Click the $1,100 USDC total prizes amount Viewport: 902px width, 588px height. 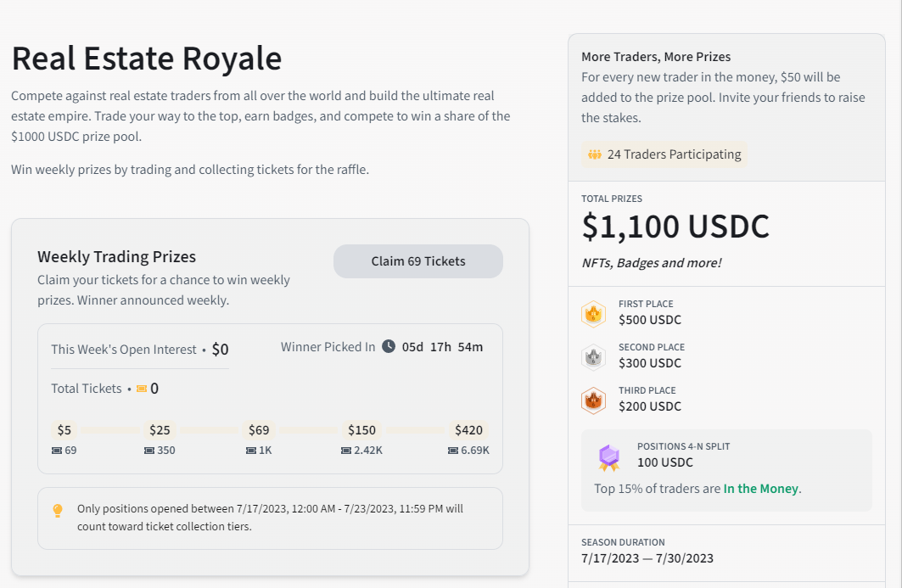[675, 227]
